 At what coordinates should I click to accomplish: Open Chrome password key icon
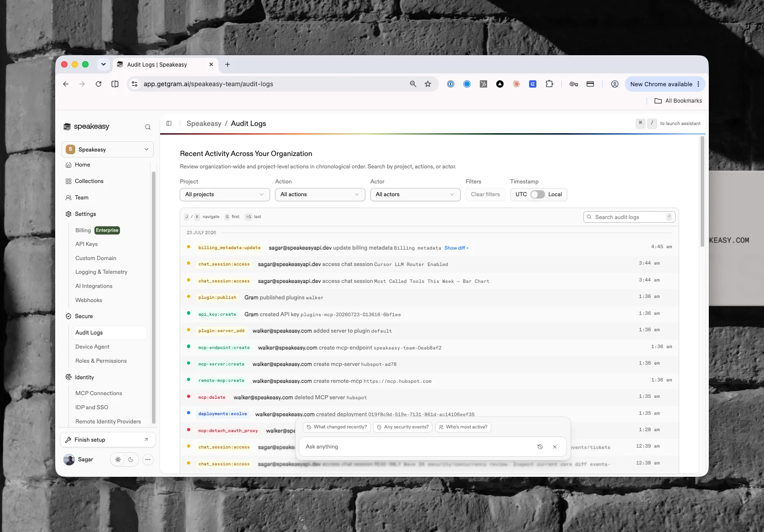coord(574,84)
